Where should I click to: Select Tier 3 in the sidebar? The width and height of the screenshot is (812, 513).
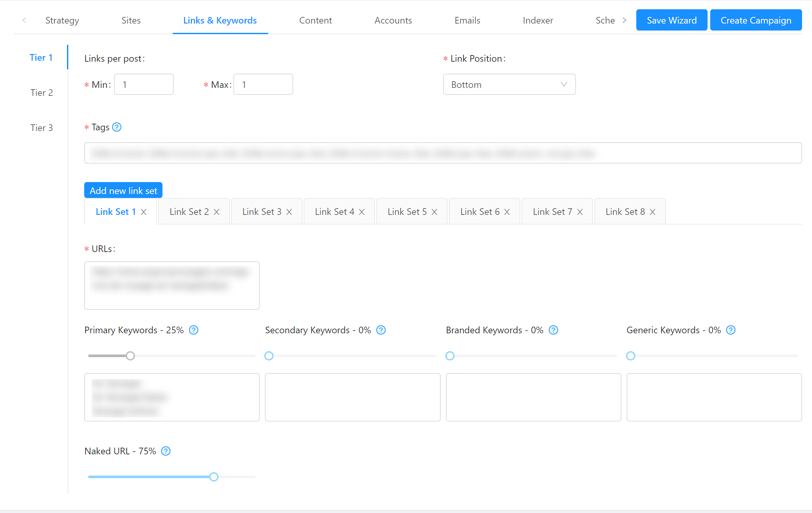pyautogui.click(x=41, y=127)
